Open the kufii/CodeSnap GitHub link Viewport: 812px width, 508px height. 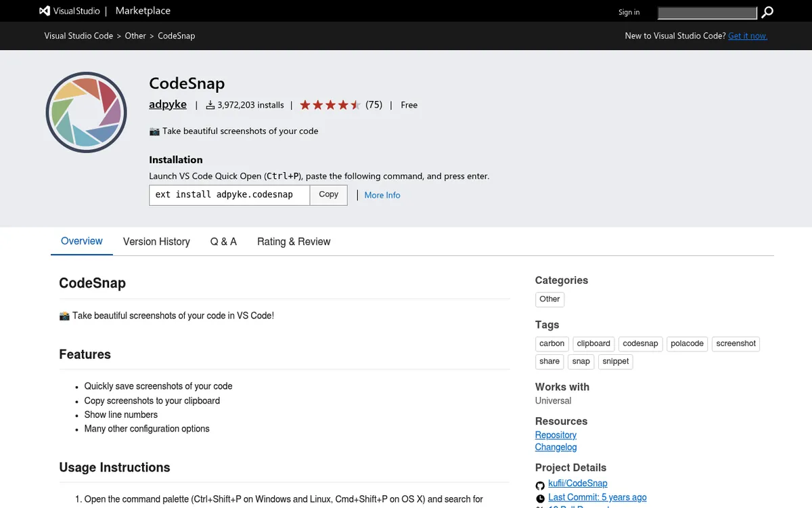tap(578, 484)
